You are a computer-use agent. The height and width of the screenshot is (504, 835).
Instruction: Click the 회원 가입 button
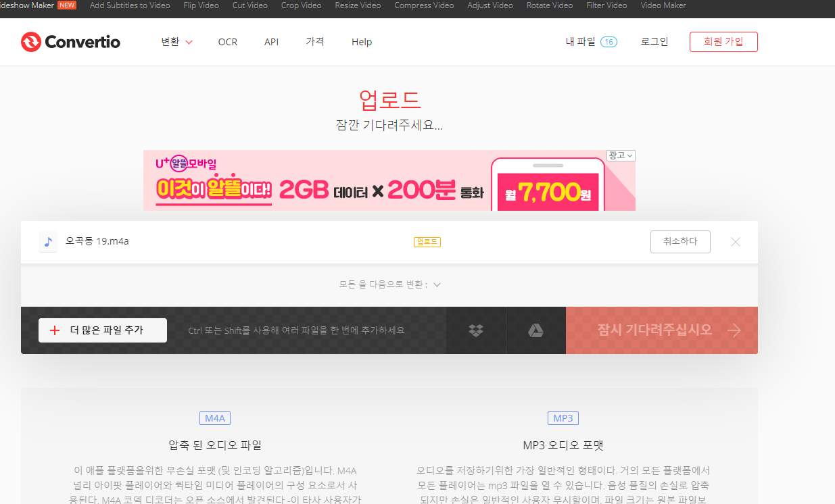[x=723, y=42]
